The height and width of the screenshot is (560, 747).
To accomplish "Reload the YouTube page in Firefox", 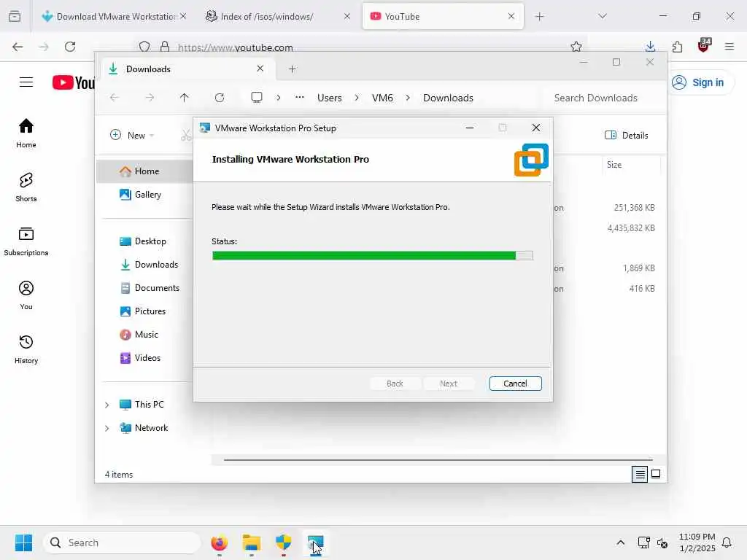I will (70, 47).
